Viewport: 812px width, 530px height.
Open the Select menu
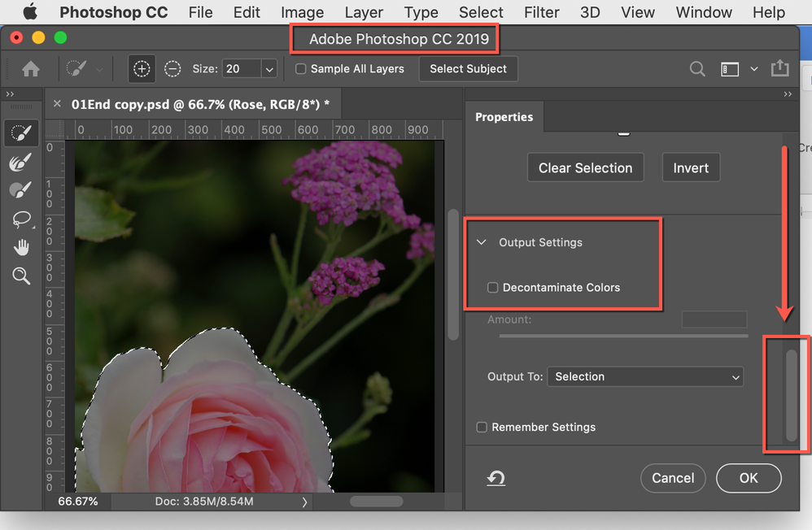click(x=481, y=12)
